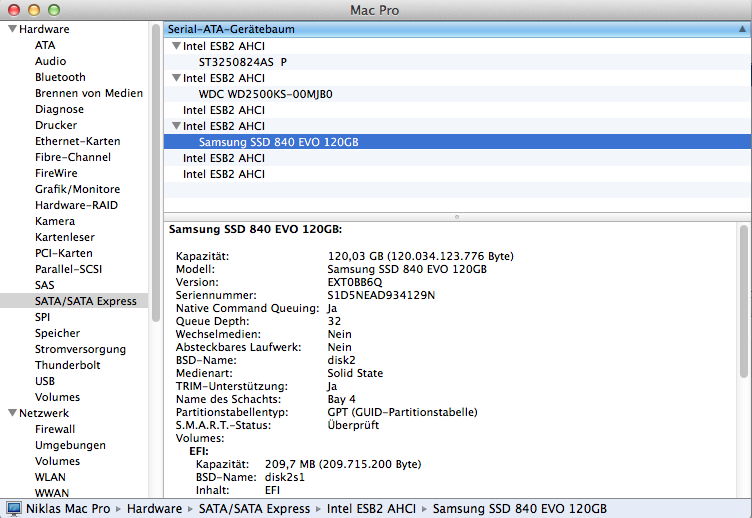
Task: Open Grafik/Monitore category
Action: (x=77, y=189)
